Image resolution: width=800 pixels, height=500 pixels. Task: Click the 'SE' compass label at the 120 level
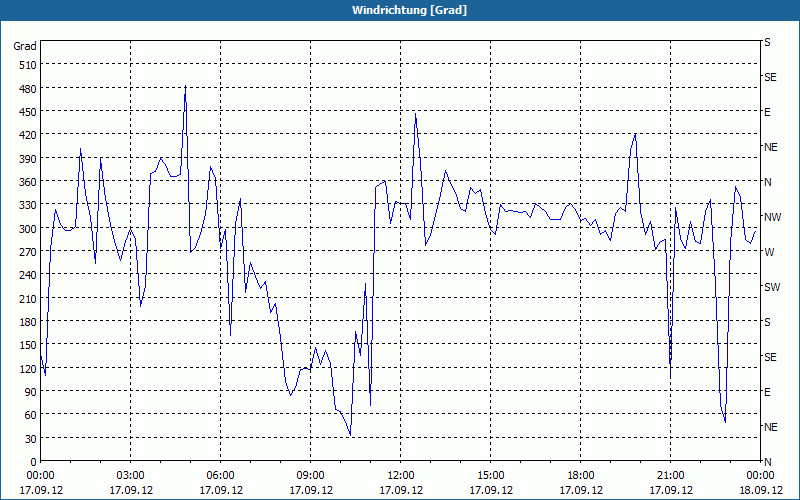tap(770, 357)
